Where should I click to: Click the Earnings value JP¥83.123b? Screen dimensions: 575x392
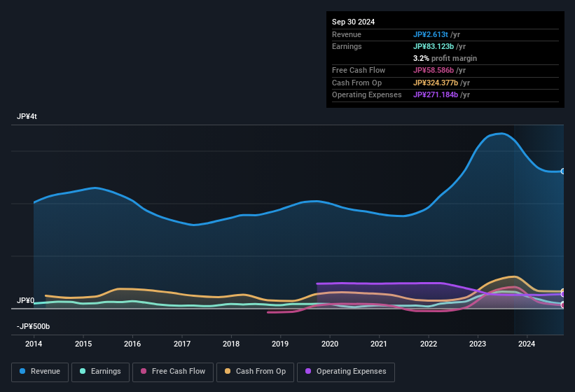pyautogui.click(x=434, y=46)
